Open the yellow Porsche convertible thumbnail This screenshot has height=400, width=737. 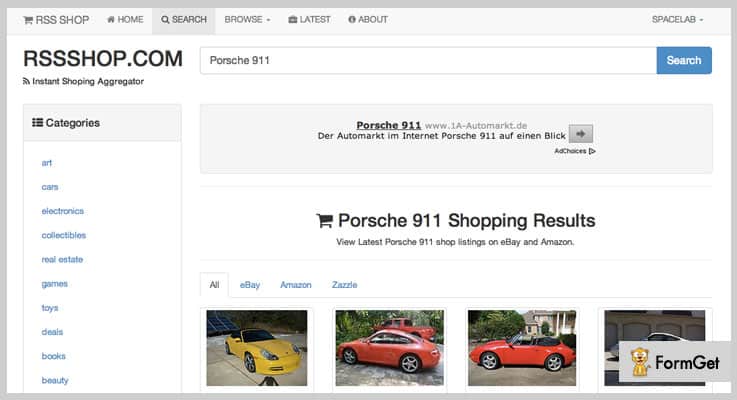click(x=257, y=348)
